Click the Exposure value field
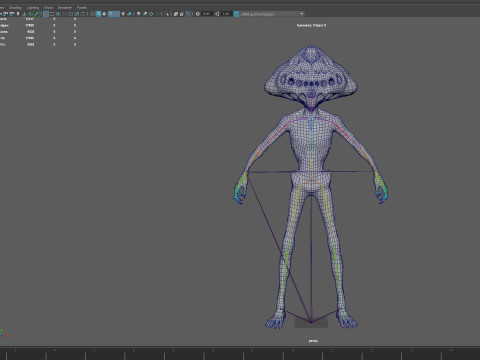480x360 pixels. coord(207,14)
